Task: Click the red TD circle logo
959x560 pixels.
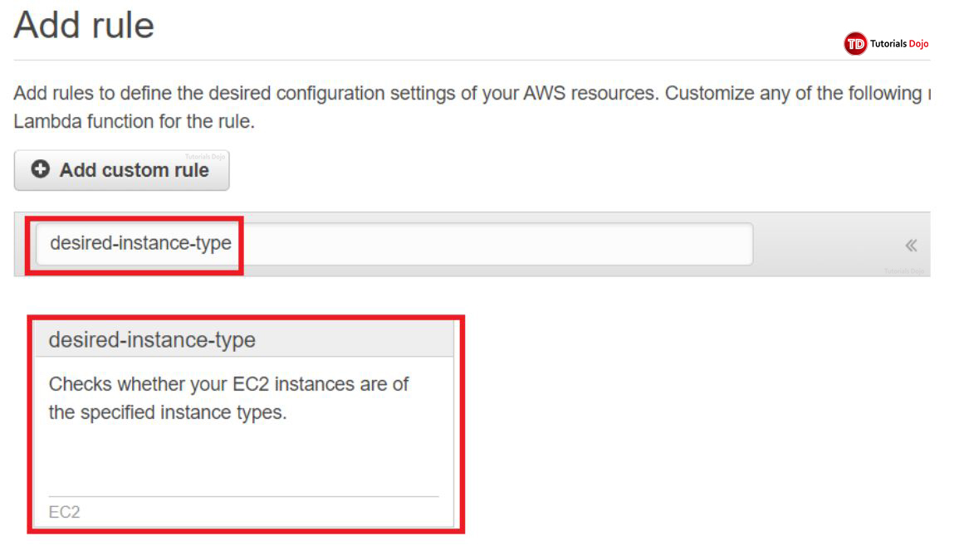Action: (854, 44)
